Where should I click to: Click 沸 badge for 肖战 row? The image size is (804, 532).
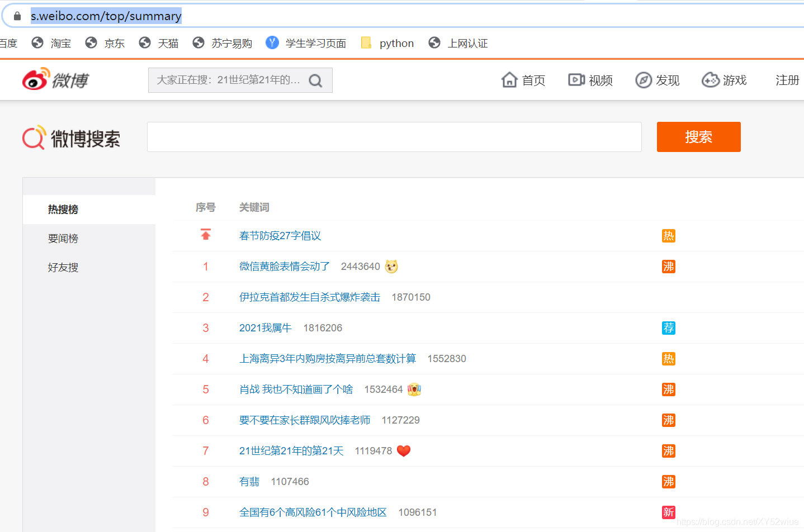pyautogui.click(x=669, y=389)
